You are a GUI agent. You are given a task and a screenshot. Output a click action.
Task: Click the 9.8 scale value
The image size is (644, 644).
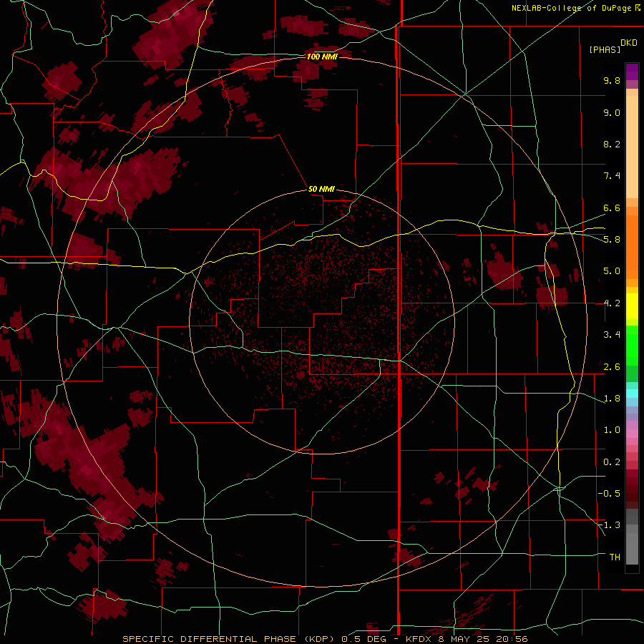(x=612, y=80)
